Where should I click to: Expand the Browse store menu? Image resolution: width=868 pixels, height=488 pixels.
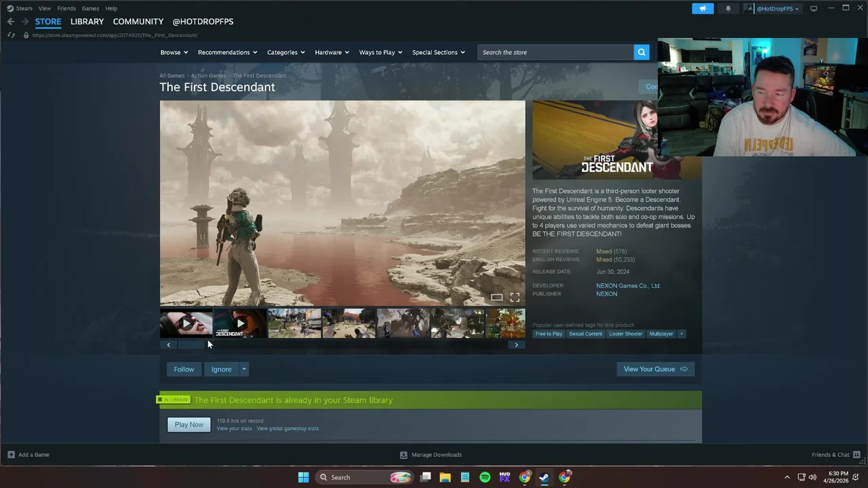[175, 52]
